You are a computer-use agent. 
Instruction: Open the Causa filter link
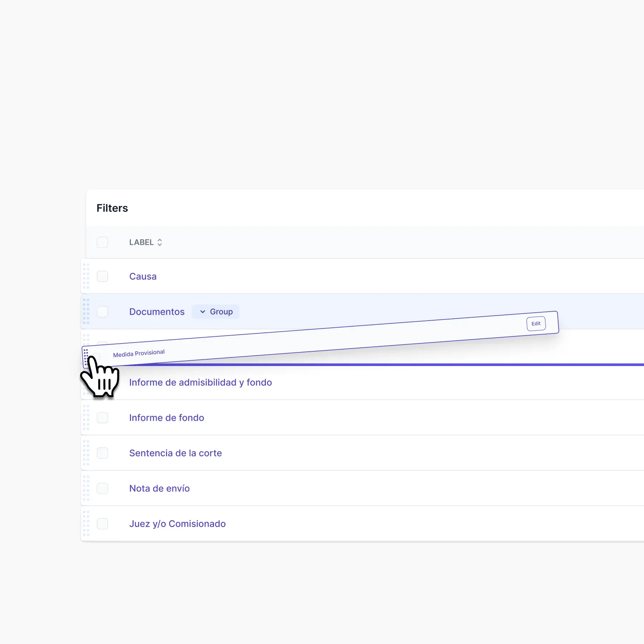coord(143,276)
